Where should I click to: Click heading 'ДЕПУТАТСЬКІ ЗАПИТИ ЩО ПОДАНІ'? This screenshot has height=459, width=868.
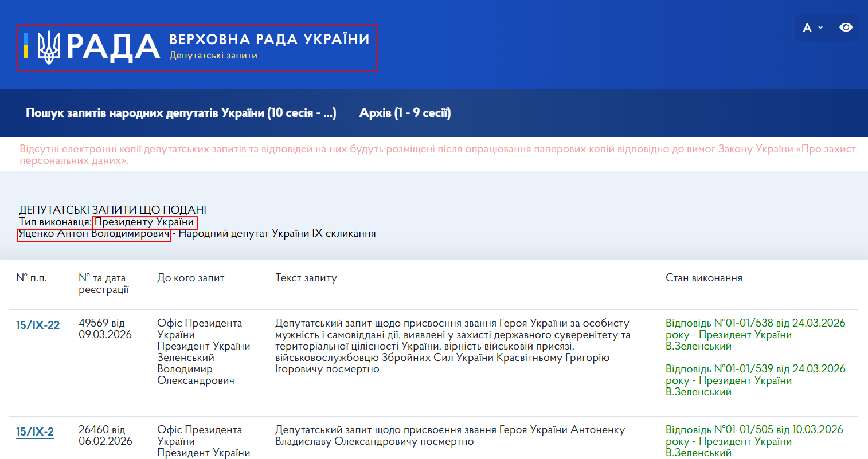[113, 210]
